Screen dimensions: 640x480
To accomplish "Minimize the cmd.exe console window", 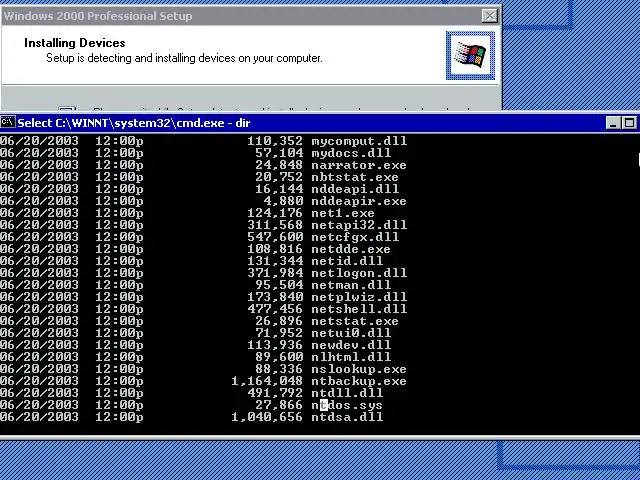I will click(613, 123).
